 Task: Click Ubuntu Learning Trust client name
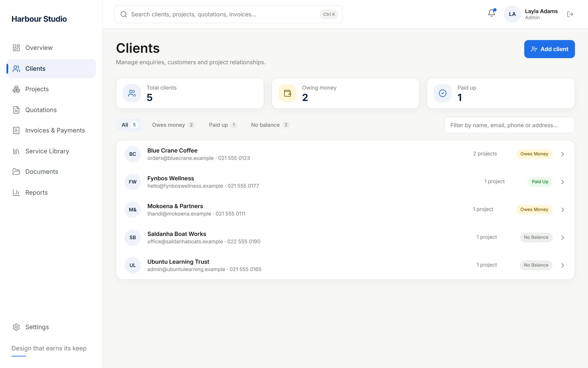(x=178, y=262)
